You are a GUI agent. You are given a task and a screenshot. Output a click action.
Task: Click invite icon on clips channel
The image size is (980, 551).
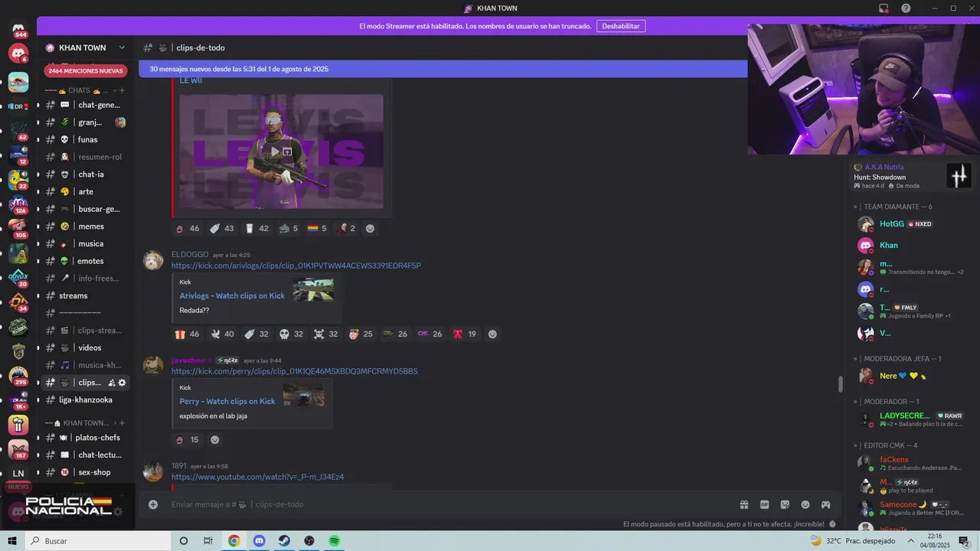coord(111,383)
